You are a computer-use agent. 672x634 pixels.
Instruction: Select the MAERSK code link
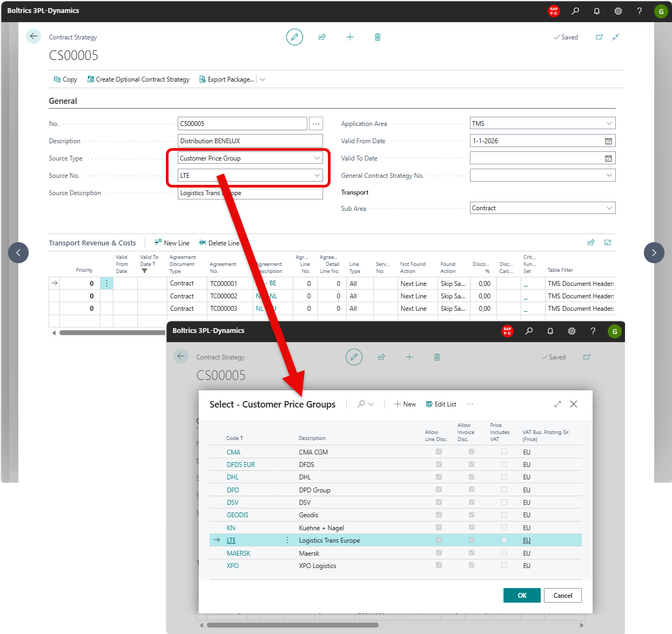[x=238, y=553]
